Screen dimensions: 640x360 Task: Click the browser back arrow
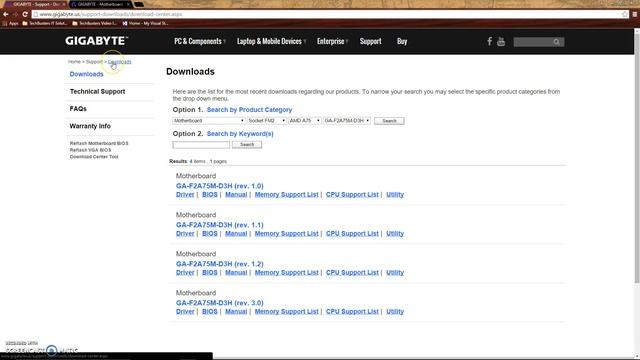(6, 14)
